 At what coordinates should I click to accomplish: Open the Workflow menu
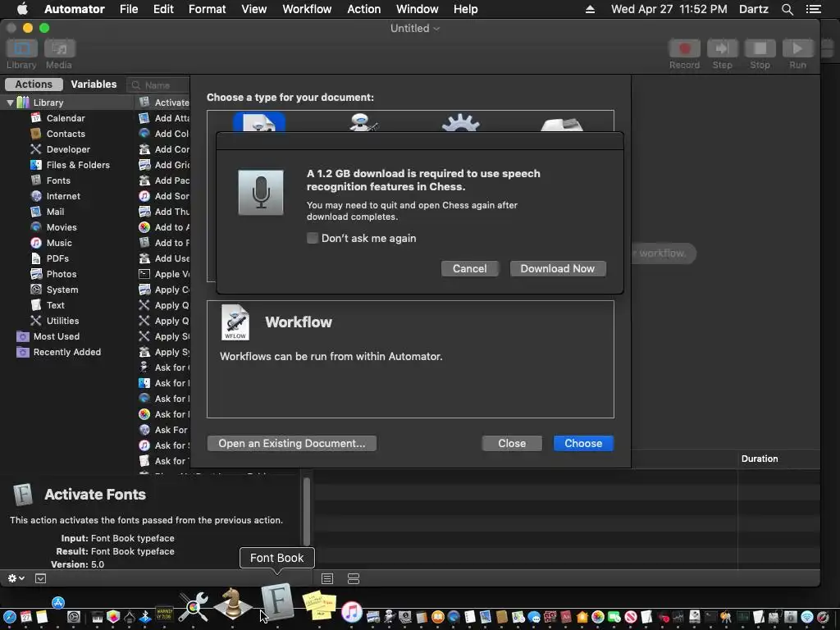[x=307, y=9]
